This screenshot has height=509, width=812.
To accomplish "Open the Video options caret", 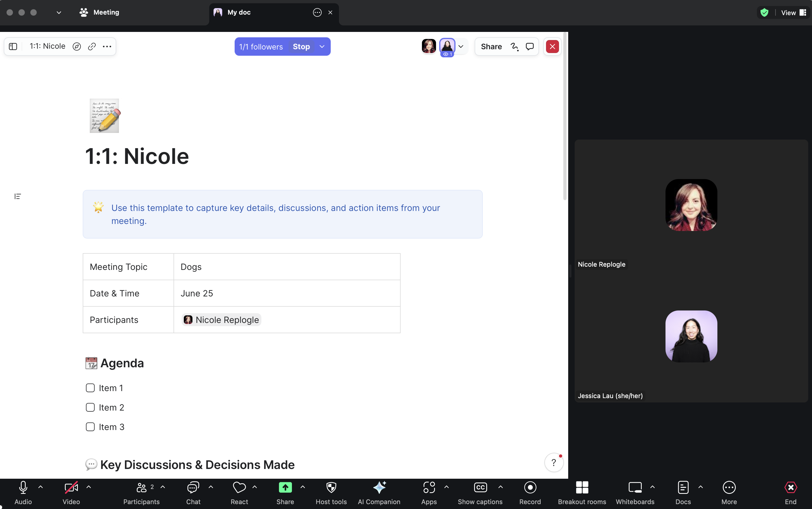I will pyautogui.click(x=89, y=487).
